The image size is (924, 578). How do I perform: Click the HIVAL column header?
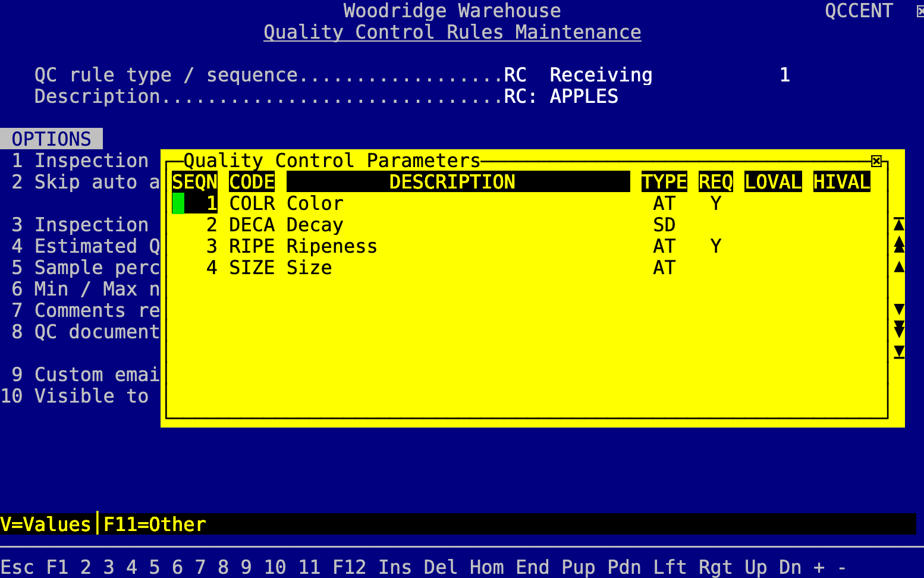pos(842,182)
